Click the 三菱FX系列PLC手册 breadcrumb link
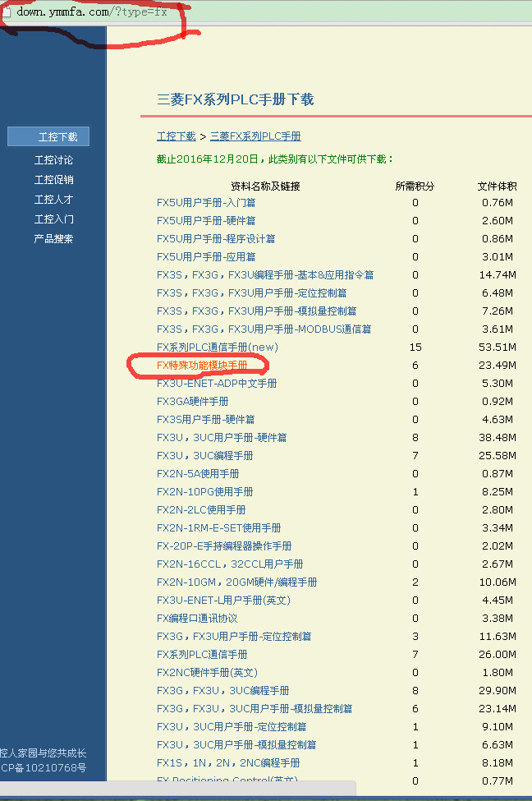The image size is (532, 801). pyautogui.click(x=255, y=136)
